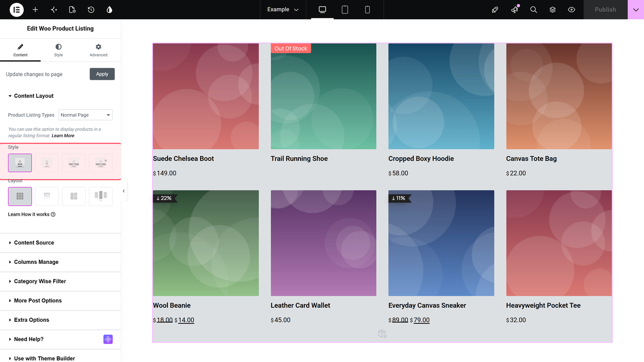Open the megaphone what's new icon
Viewport: 644px width, 362px height.
(x=515, y=10)
